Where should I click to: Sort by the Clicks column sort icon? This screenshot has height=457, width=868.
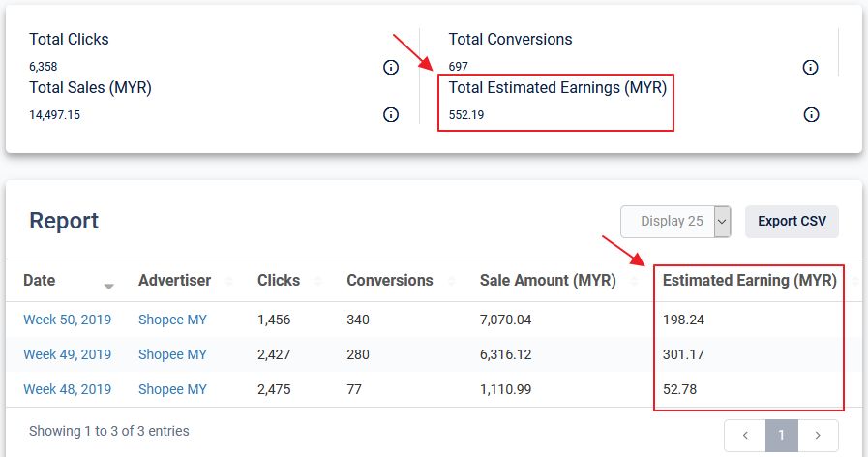coord(317,281)
